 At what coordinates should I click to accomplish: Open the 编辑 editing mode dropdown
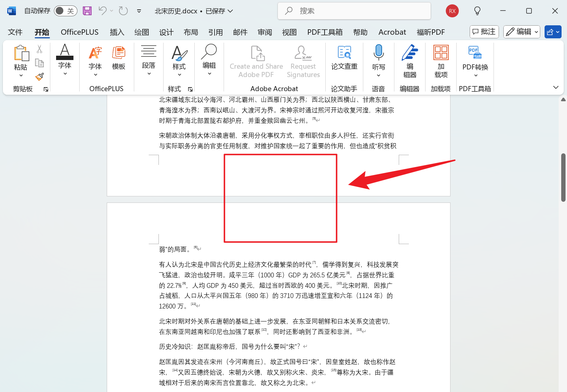click(521, 32)
